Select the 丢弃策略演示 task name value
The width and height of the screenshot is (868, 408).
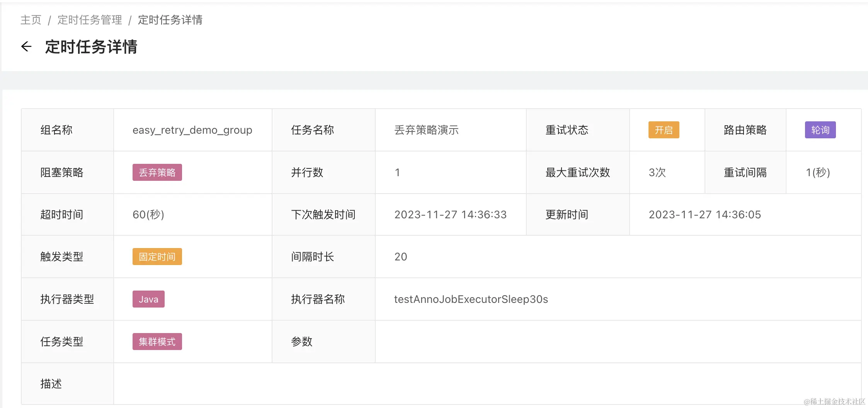[426, 130]
